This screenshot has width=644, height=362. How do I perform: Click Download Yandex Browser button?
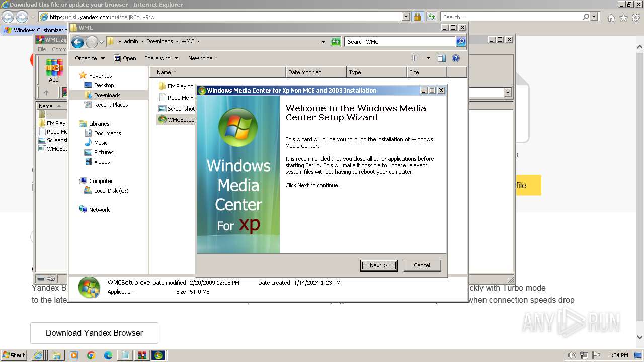click(94, 333)
